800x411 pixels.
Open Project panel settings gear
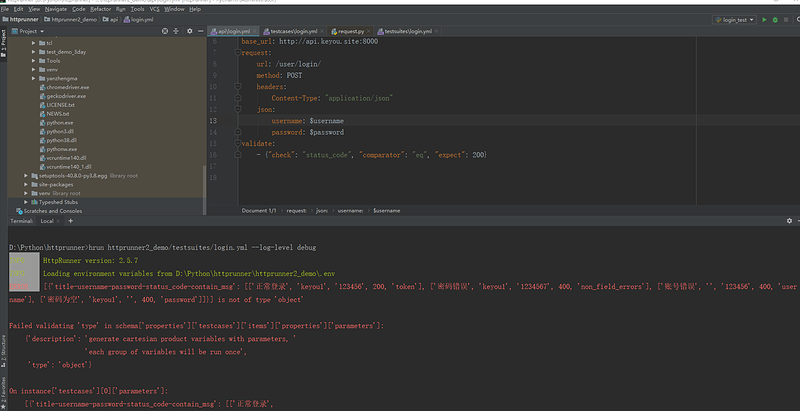[190, 31]
